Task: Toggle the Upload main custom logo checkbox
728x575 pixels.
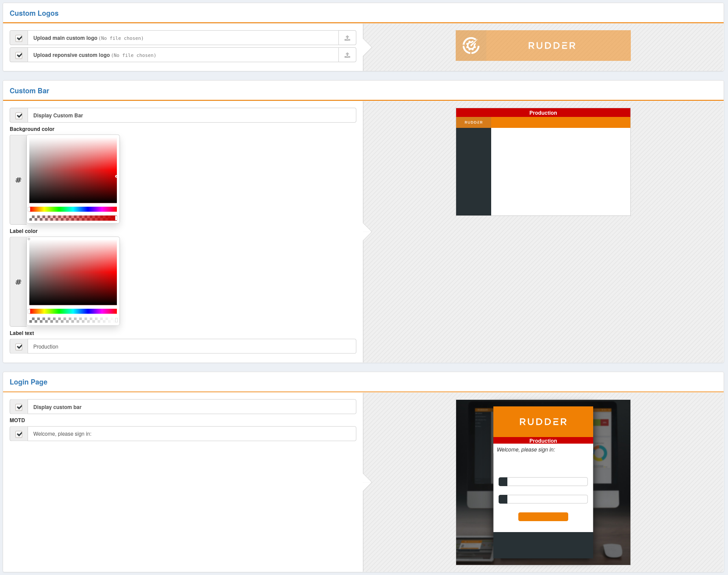Action: click(x=19, y=38)
